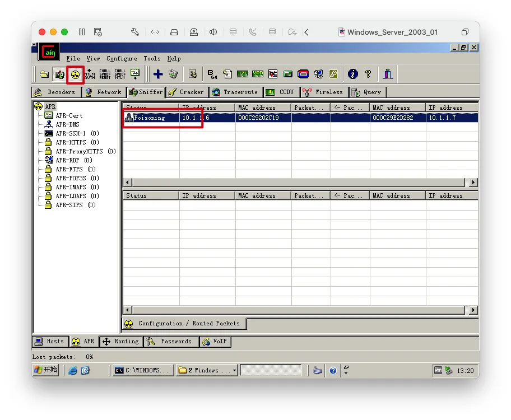
Task: Click the yellow key box toolbar icon
Action: coord(333,74)
